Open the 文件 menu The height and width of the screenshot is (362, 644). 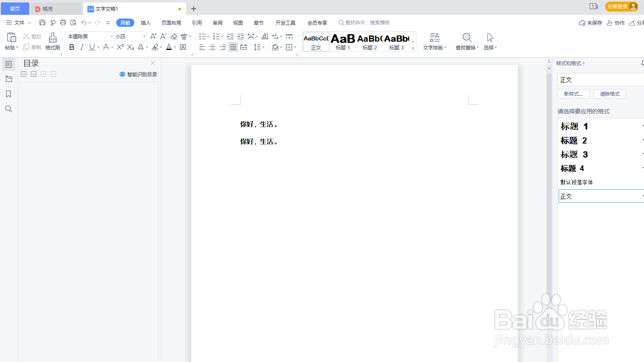(19, 23)
